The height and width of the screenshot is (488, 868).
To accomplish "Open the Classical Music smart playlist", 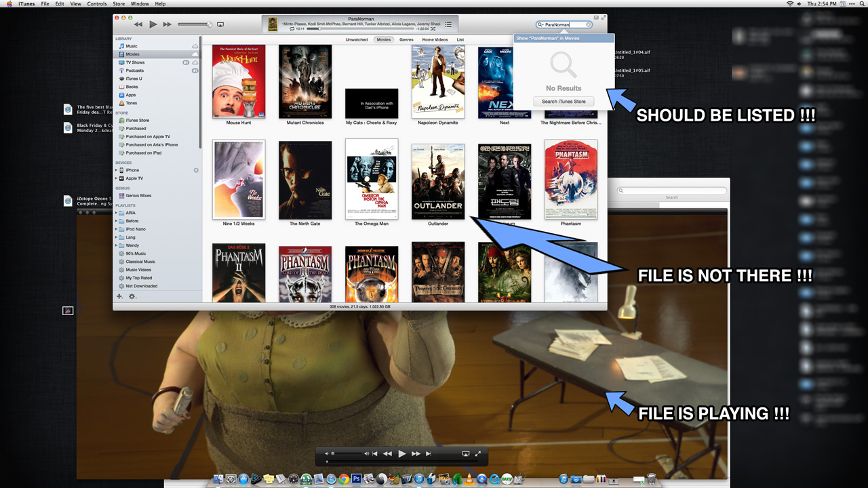I will point(157,262).
